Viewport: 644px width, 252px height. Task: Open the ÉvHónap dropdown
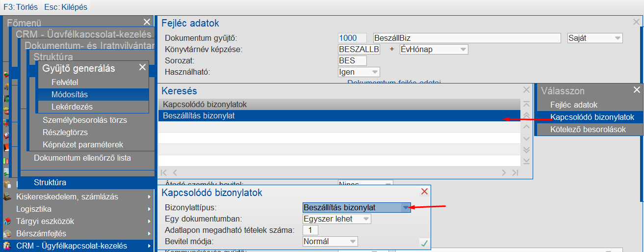[x=463, y=49]
